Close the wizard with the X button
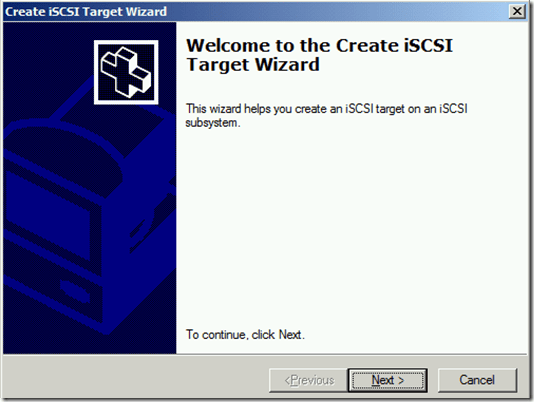The image size is (534, 402). tap(517, 11)
